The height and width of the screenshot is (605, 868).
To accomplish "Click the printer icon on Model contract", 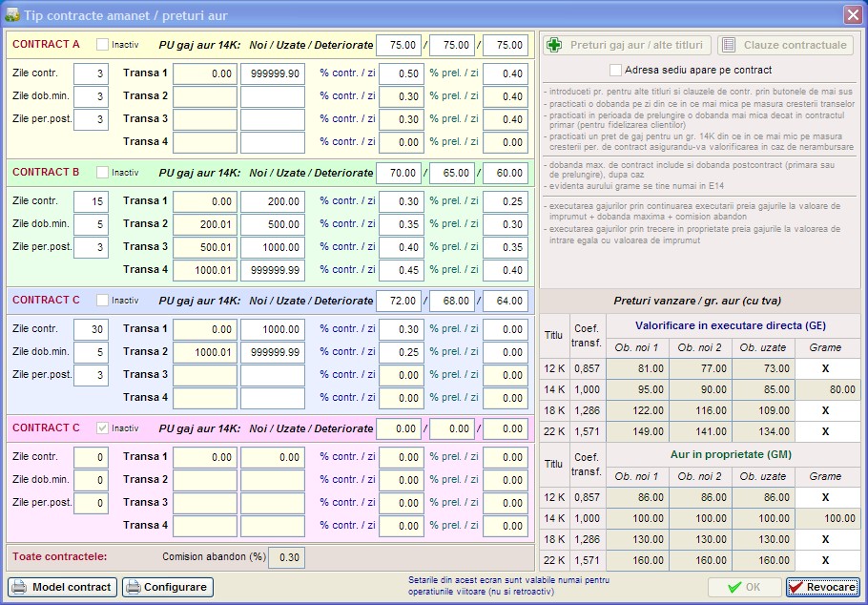I will pyautogui.click(x=20, y=587).
